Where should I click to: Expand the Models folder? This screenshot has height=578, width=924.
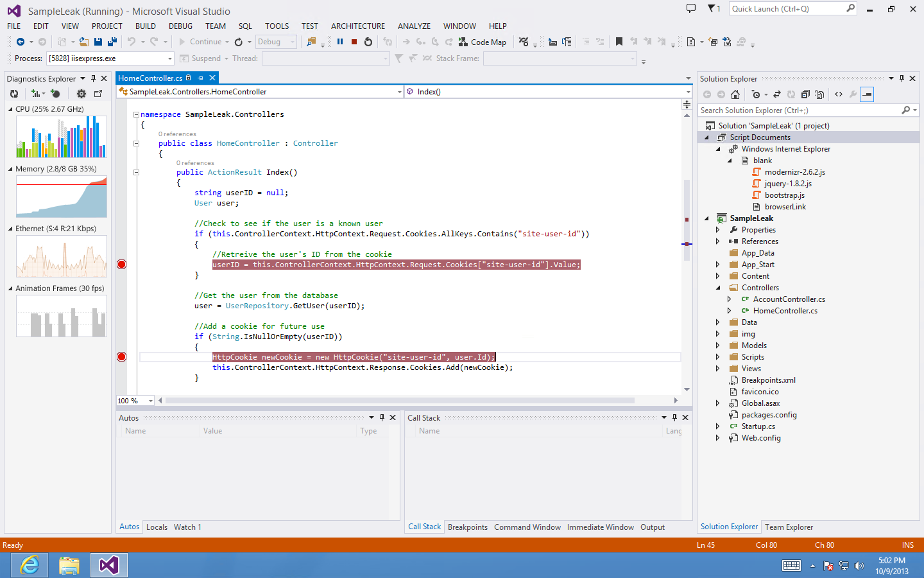pyautogui.click(x=718, y=346)
